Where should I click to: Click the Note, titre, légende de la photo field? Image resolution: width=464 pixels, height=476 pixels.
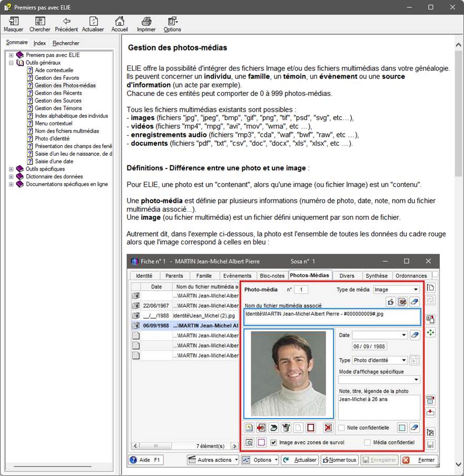click(x=379, y=408)
